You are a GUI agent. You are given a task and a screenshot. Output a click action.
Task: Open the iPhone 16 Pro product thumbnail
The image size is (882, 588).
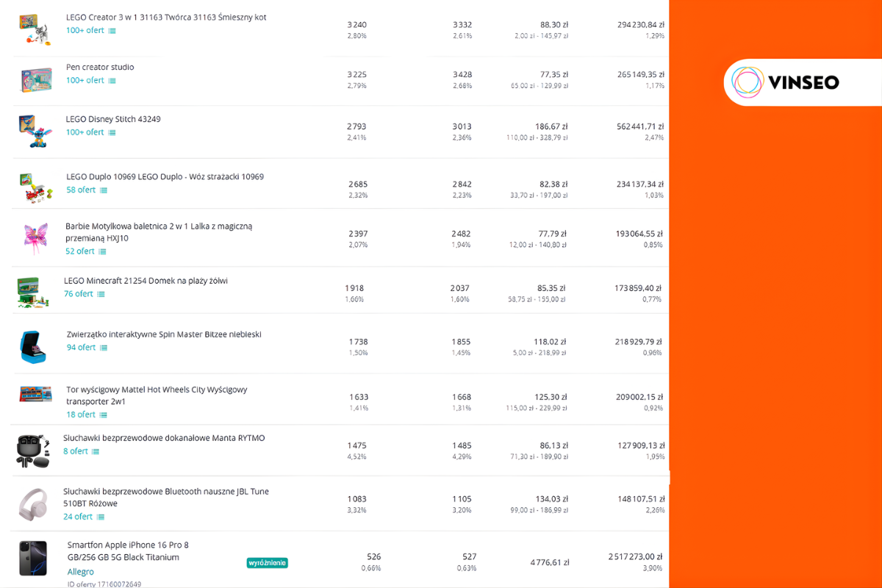(33, 559)
